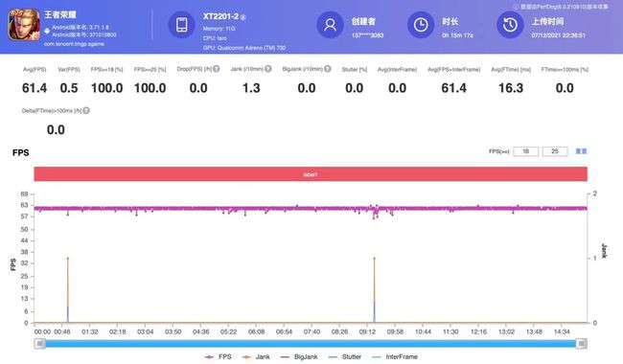This screenshot has height=364, width=623.
Task: Click the Honor of Kings game icon
Action: [x=24, y=25]
